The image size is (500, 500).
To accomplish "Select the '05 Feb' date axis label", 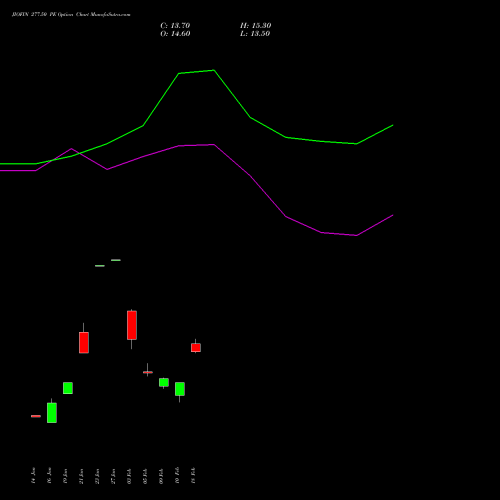I will coord(145,475).
